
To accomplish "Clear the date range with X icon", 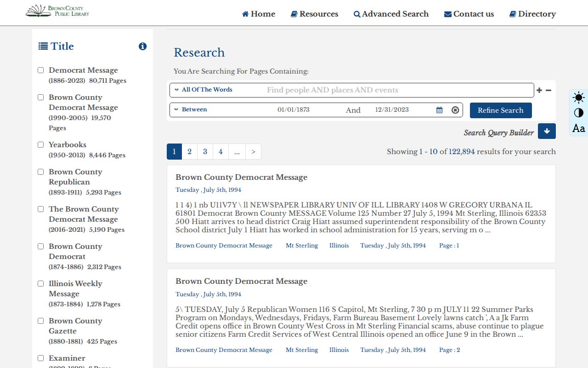I will [x=455, y=110].
